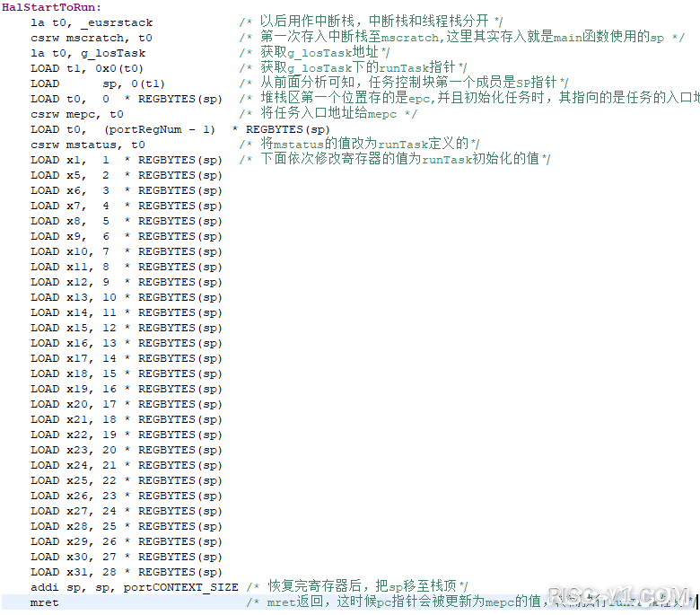Viewport: 700px width, 615px height.
Task: Click the "LOAD x22, 19" line
Action: pos(127,435)
